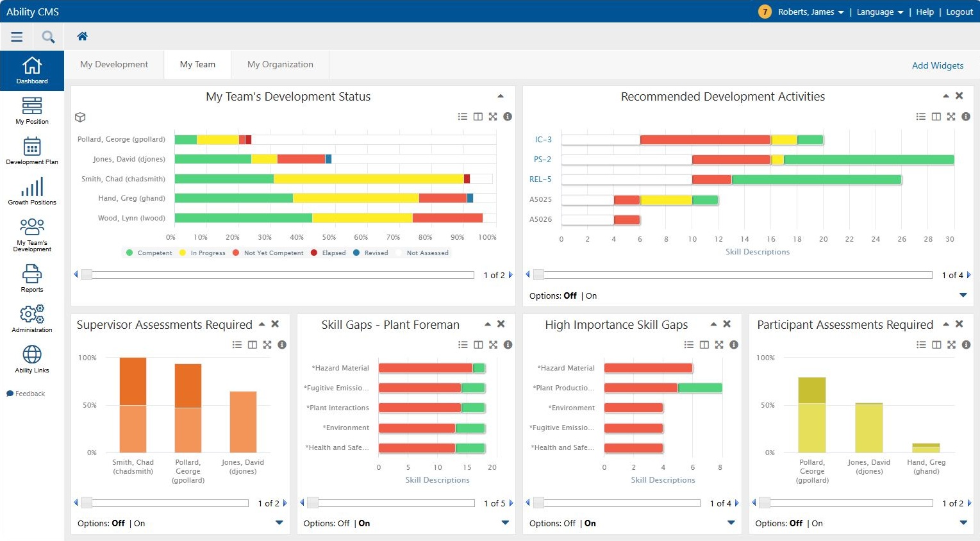Turn options Off in Skill Gaps - Plant Foreman

pos(344,523)
